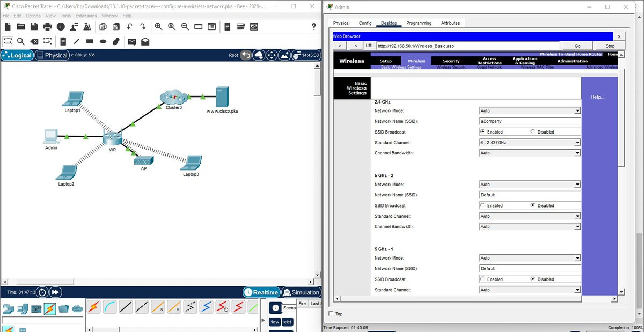Switch to the Programming tab
644x332 pixels.
coord(419,23)
